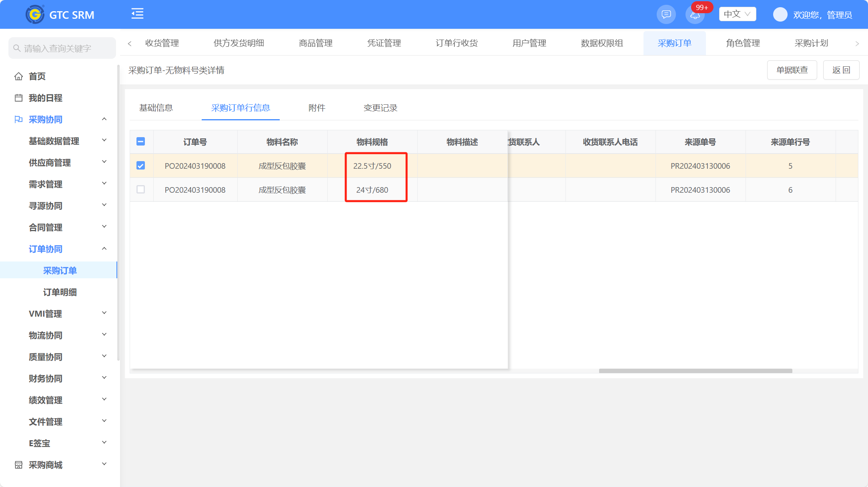Viewport: 868px width, 487px height.
Task: Open the 收货管理 page tab
Action: click(162, 43)
